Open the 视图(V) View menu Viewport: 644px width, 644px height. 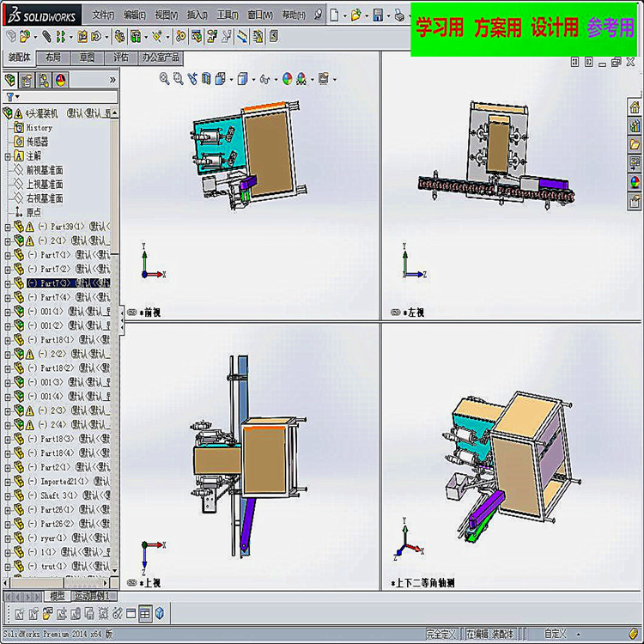167,15
